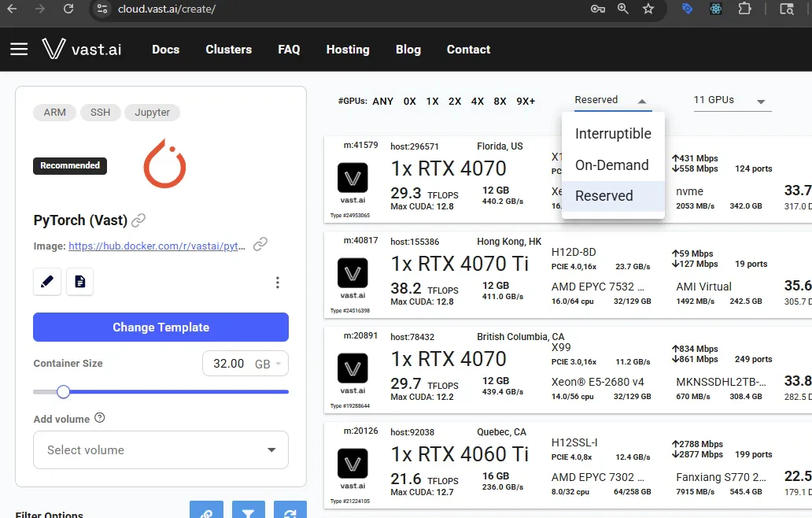The width and height of the screenshot is (812, 518).
Task: Click the Jupyter tag chip
Action: (x=153, y=113)
